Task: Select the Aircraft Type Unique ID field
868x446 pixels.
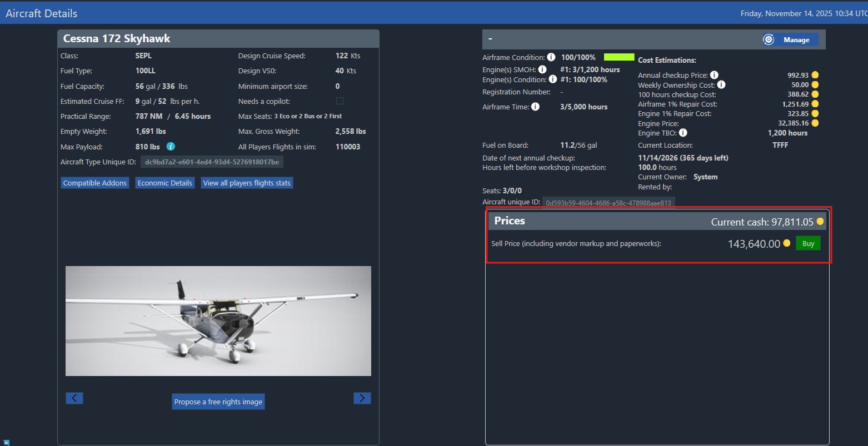Action: (213, 161)
